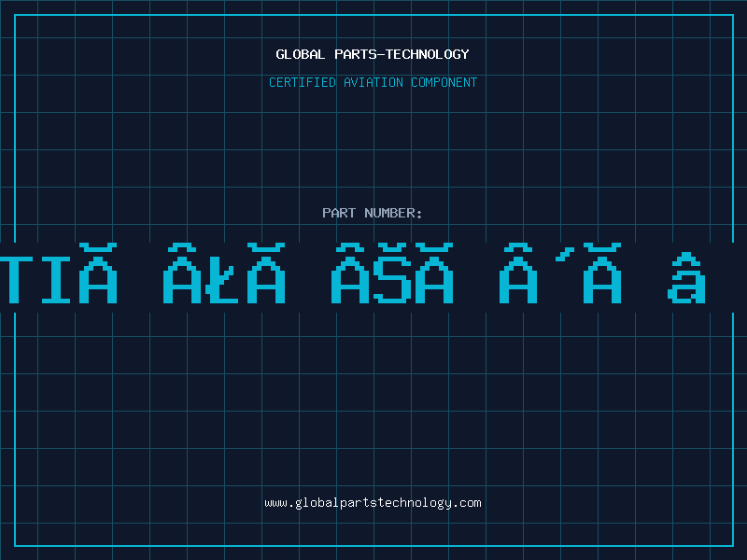
Task: Click the PART NUMBER: label
Action: (373, 213)
